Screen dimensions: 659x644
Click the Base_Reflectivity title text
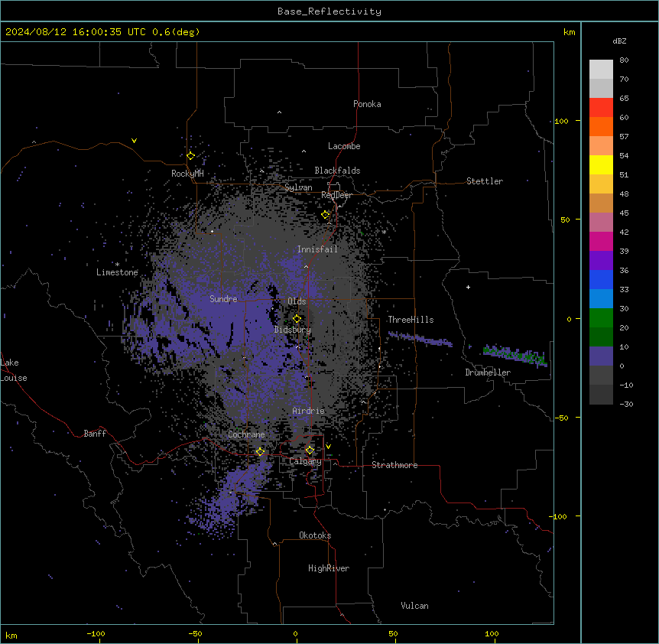pos(329,11)
